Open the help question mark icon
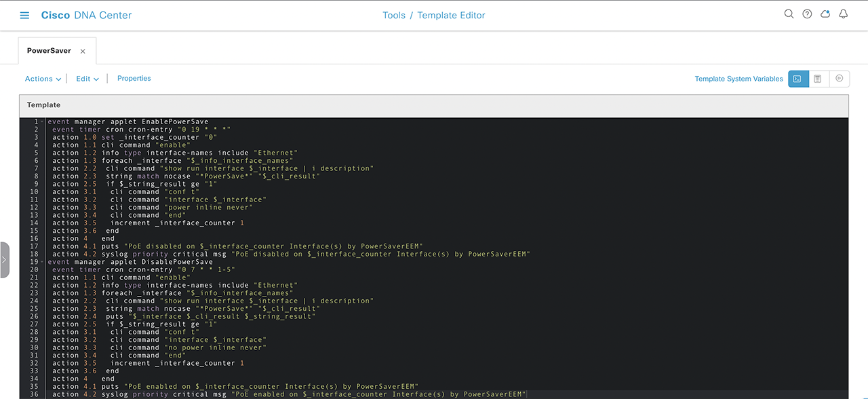The height and width of the screenshot is (399, 868). pyautogui.click(x=807, y=14)
